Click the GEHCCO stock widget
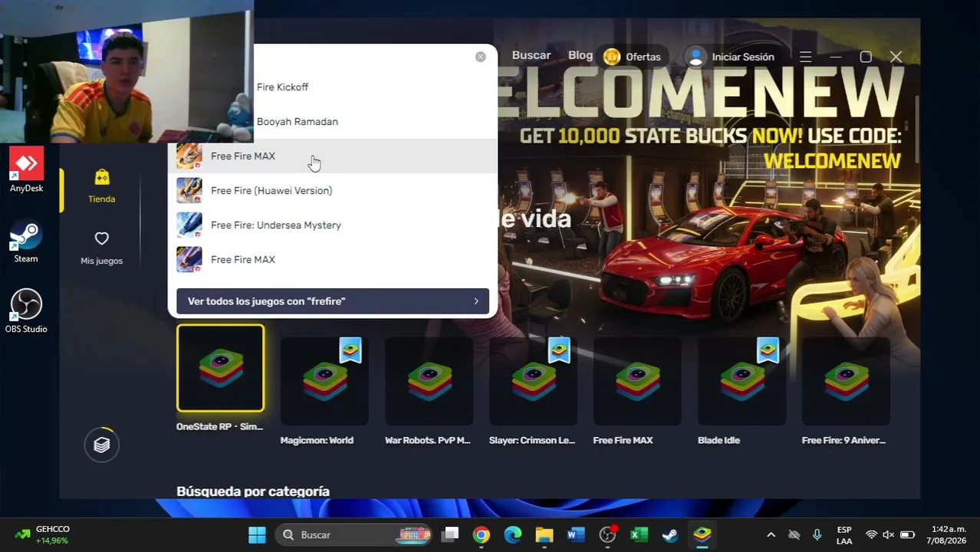This screenshot has height=552, width=980. point(42,534)
